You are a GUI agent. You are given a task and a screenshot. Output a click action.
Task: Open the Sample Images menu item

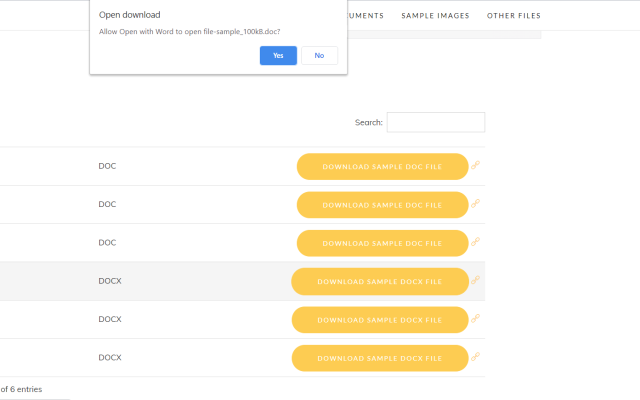[435, 16]
